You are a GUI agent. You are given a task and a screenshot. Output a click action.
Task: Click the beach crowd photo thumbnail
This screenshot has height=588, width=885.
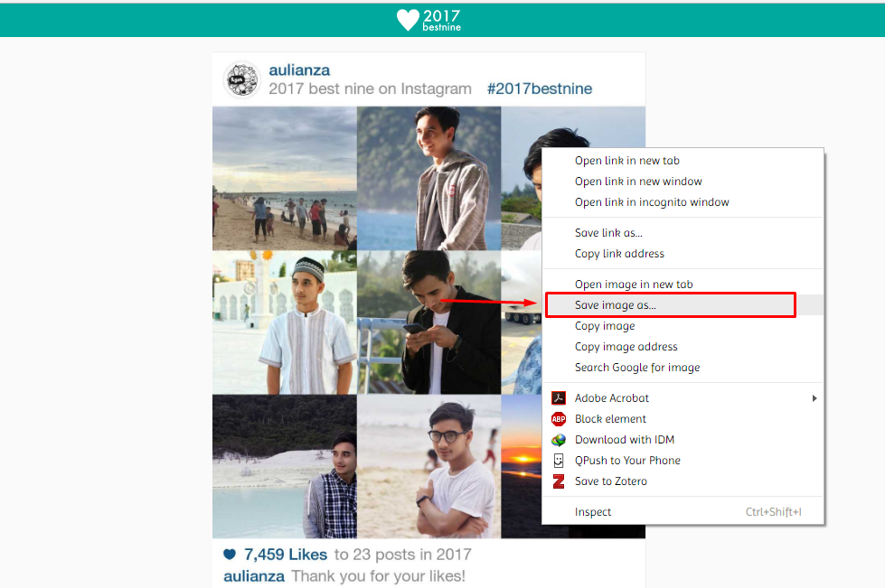(285, 178)
